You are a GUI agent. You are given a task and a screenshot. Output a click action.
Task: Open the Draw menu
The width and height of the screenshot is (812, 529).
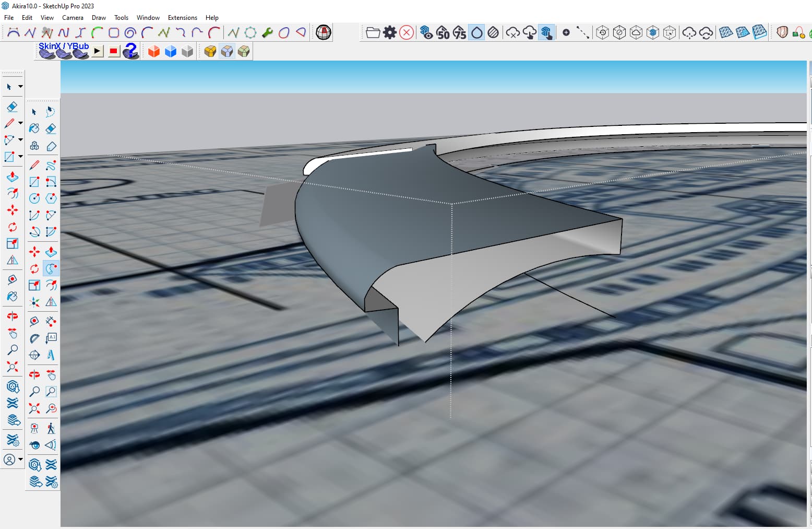(x=99, y=17)
